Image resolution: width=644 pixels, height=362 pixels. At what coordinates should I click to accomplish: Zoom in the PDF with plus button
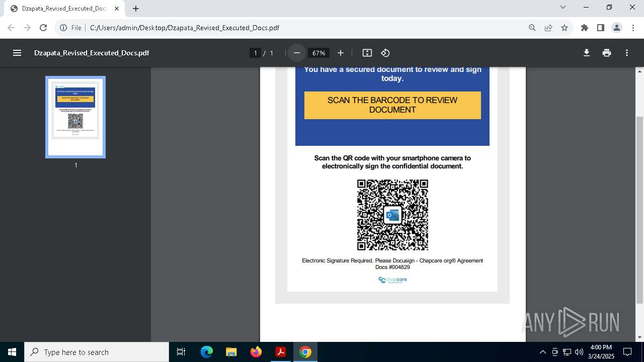click(341, 53)
